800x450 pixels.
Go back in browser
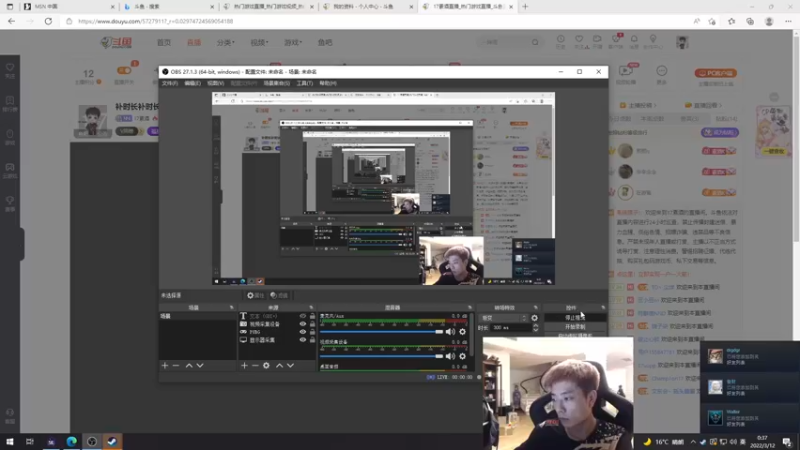(x=11, y=21)
